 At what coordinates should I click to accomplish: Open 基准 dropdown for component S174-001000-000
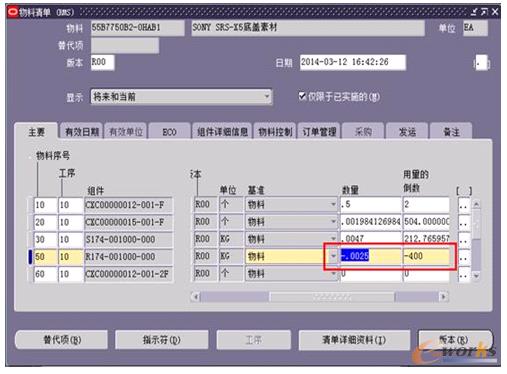333,239
